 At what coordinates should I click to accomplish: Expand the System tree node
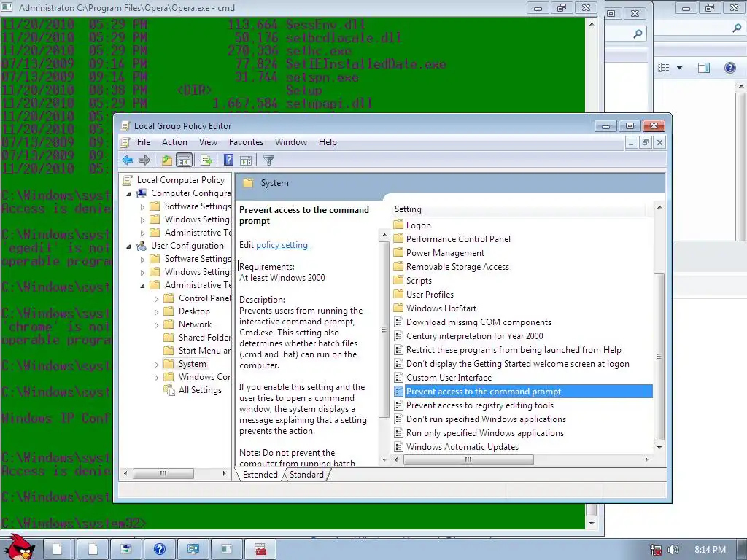click(156, 365)
